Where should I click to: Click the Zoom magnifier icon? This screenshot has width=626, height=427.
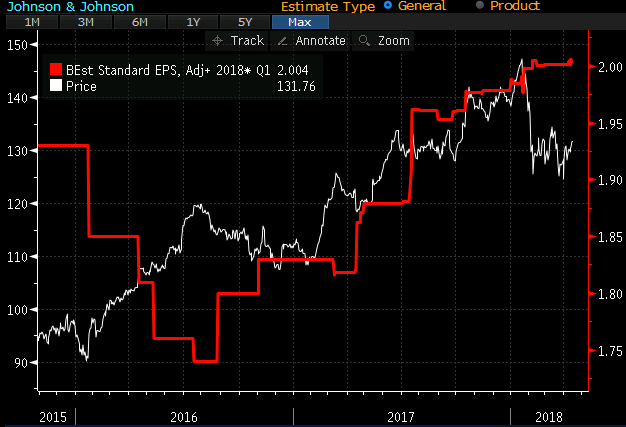pyautogui.click(x=364, y=40)
